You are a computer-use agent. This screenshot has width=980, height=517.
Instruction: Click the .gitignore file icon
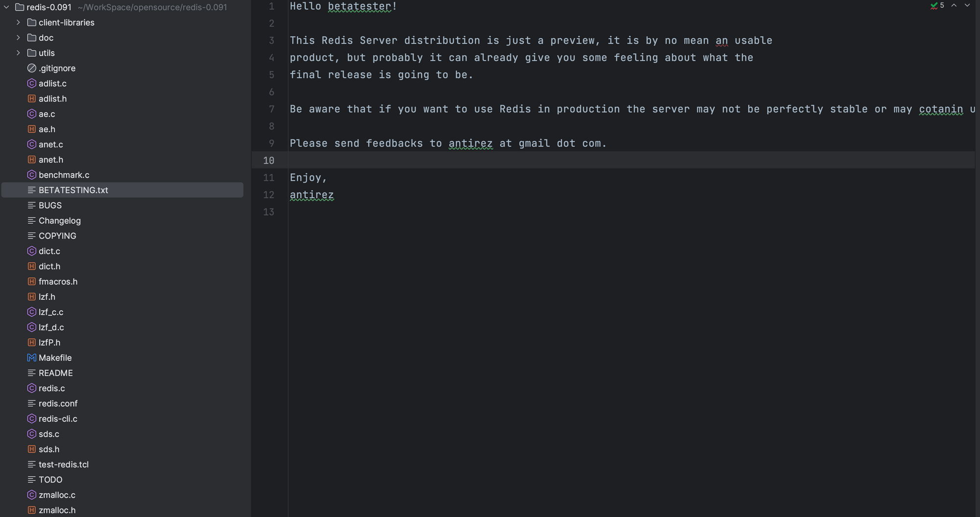pos(32,68)
